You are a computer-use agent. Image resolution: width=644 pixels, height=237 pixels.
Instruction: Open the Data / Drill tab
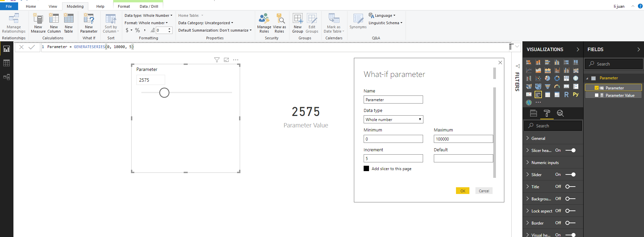click(149, 6)
